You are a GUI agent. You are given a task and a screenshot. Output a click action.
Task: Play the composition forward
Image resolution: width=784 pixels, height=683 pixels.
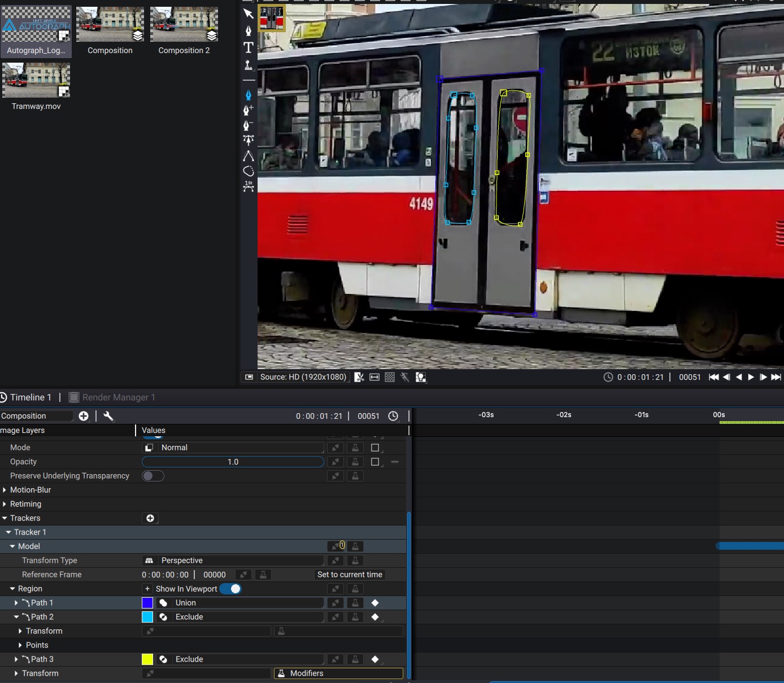tap(751, 377)
